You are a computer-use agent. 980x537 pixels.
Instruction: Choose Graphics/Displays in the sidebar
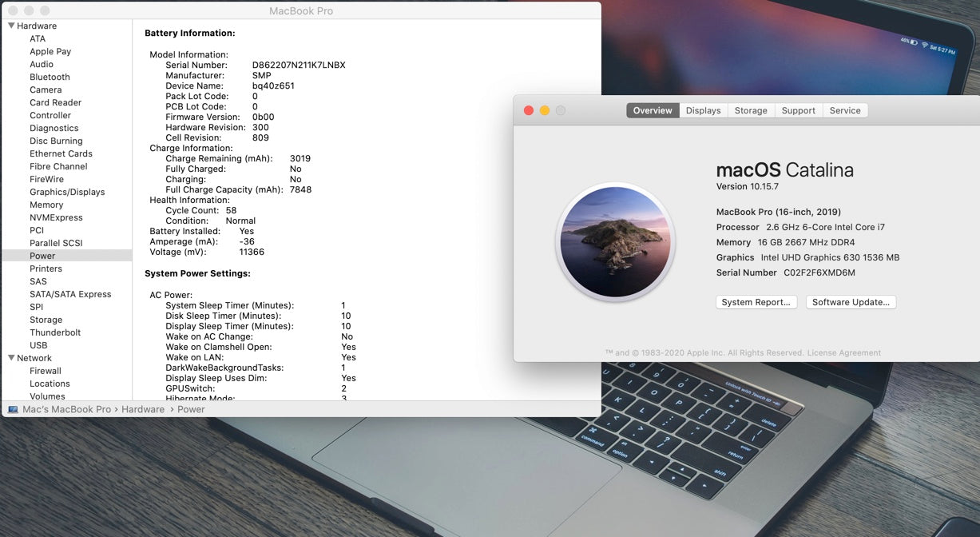tap(67, 192)
